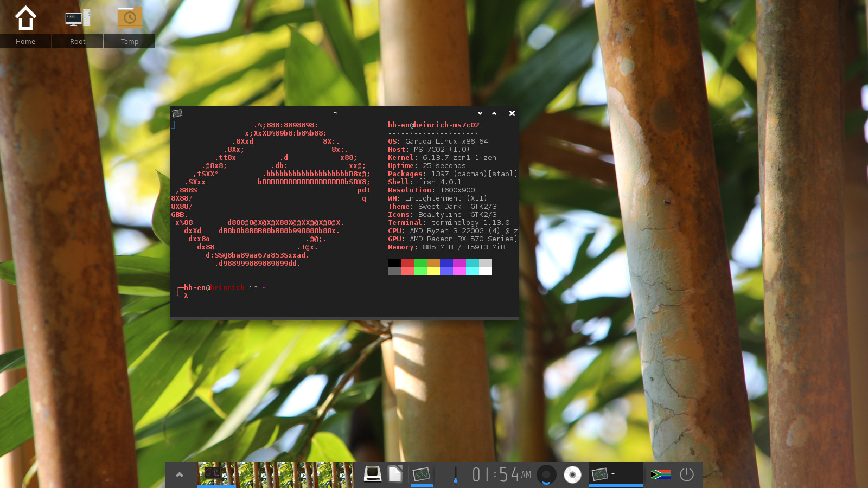Expand the shelf menu with the up arrow
This screenshot has width=868, height=488.
180,475
